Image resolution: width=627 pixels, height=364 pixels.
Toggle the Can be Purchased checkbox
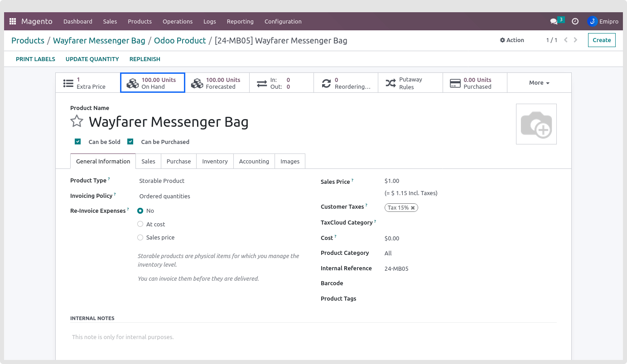[x=130, y=142]
